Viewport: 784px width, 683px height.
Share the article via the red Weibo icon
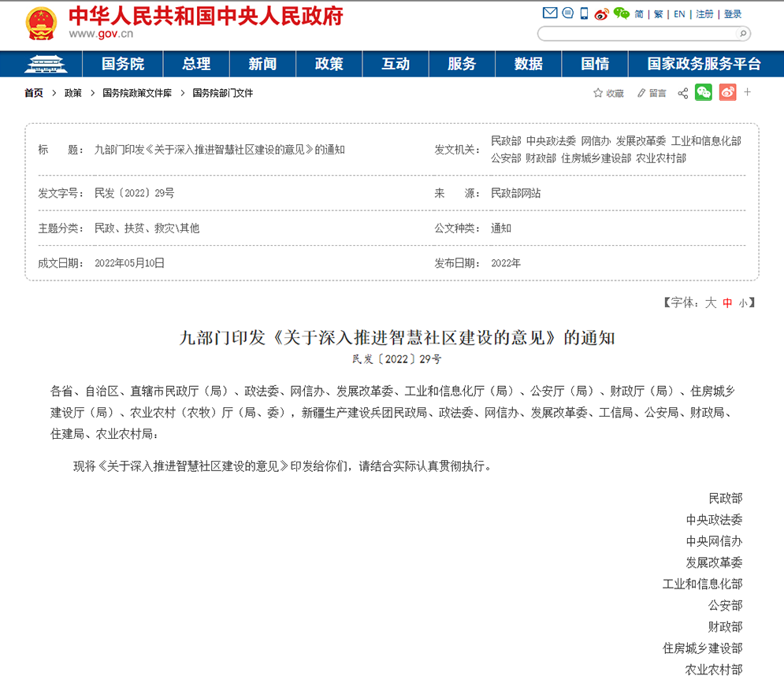point(727,92)
